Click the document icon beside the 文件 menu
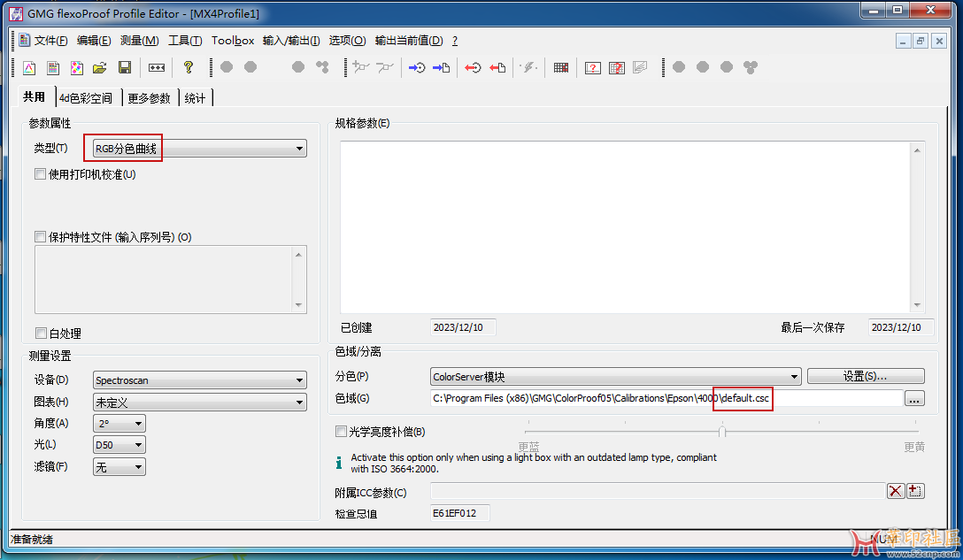This screenshot has width=963, height=560. (x=25, y=41)
